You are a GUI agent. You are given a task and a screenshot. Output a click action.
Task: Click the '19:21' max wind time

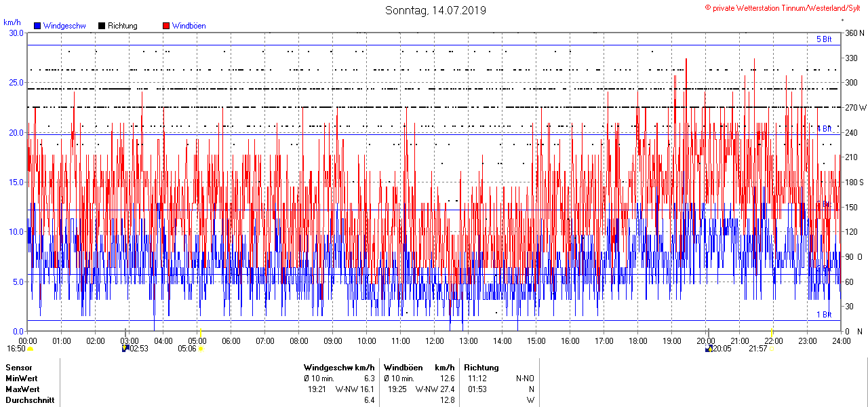click(318, 389)
